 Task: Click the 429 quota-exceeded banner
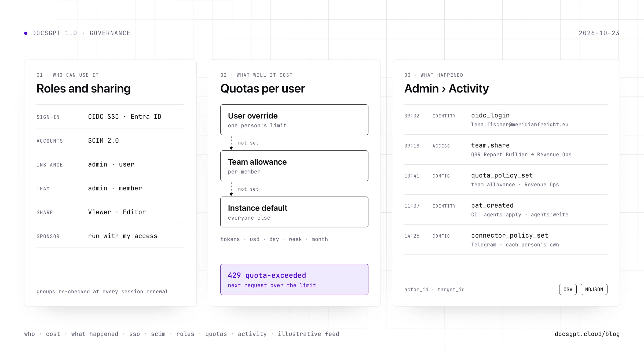click(294, 279)
